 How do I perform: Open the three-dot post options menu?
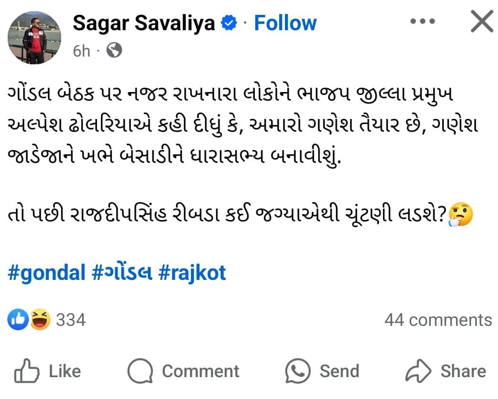pos(422,21)
